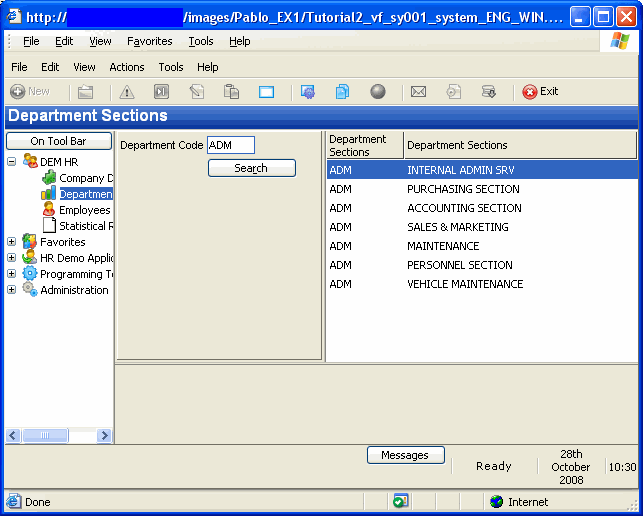643x516 pixels.
Task: Click the clipboard paste toolbar icon
Action: pos(231,91)
